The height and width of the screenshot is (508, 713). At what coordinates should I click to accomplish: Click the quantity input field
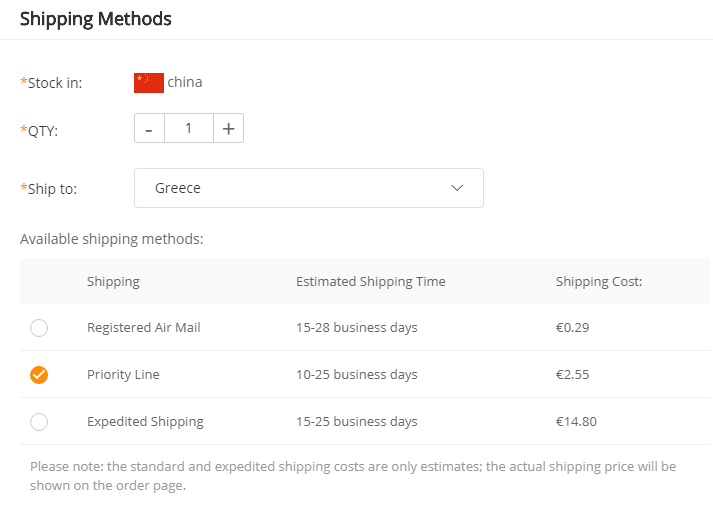tap(188, 129)
